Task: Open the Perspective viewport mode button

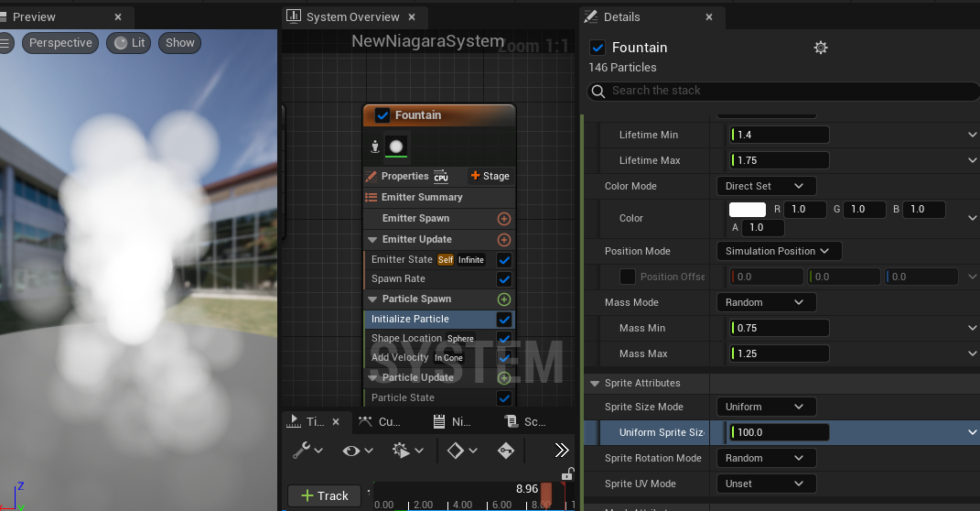Action: tap(60, 43)
